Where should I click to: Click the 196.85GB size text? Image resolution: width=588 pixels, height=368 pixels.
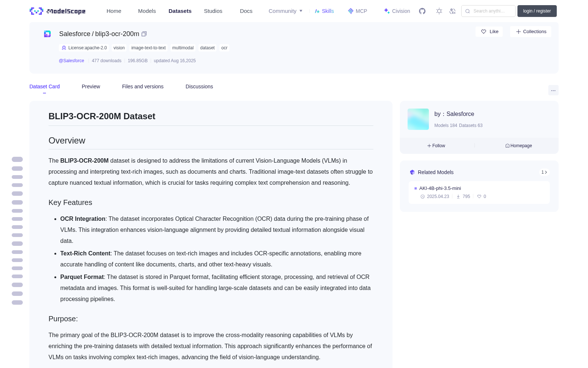[x=137, y=61]
